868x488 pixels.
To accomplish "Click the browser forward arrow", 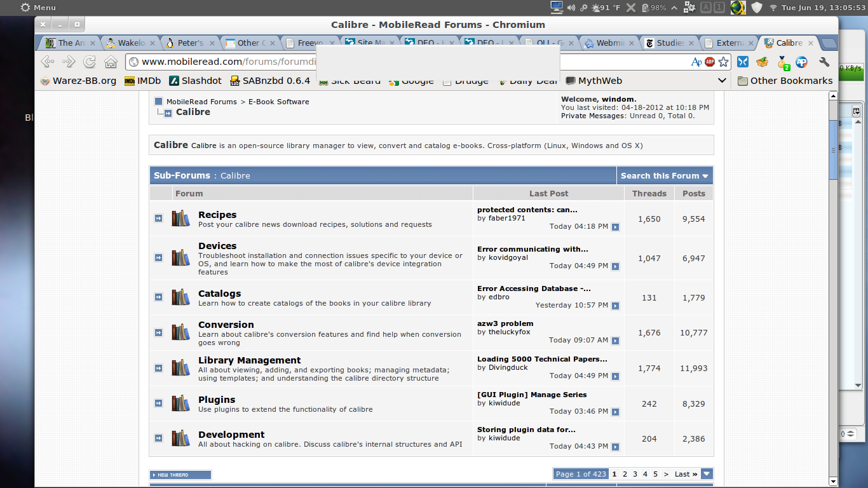I will 68,62.
